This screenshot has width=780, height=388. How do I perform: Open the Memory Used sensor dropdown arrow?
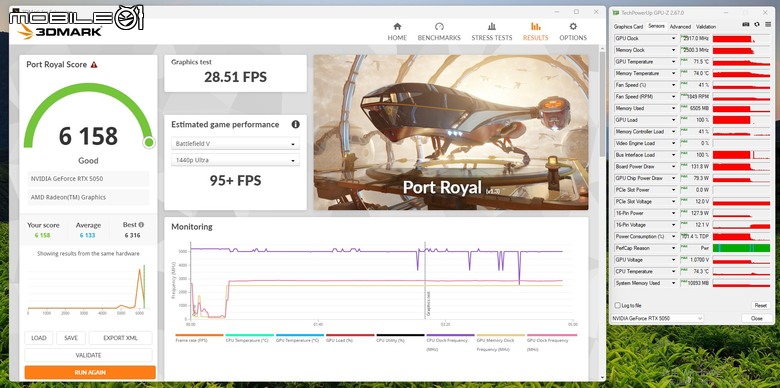tap(674, 108)
